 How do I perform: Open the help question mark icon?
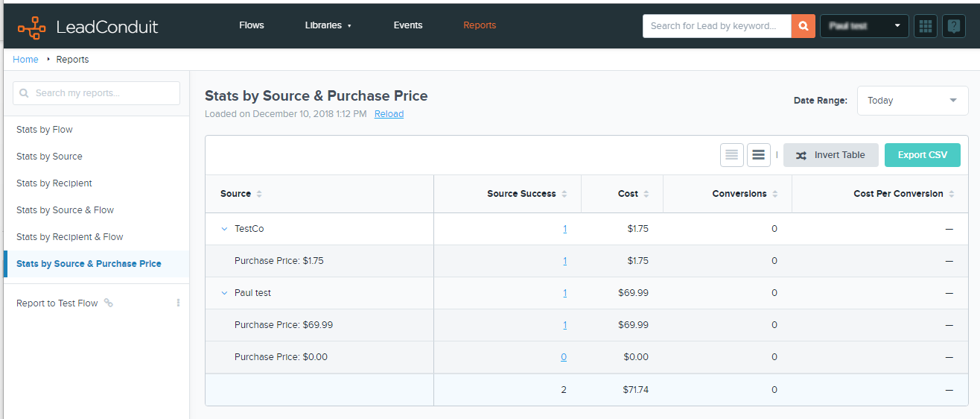click(x=954, y=25)
